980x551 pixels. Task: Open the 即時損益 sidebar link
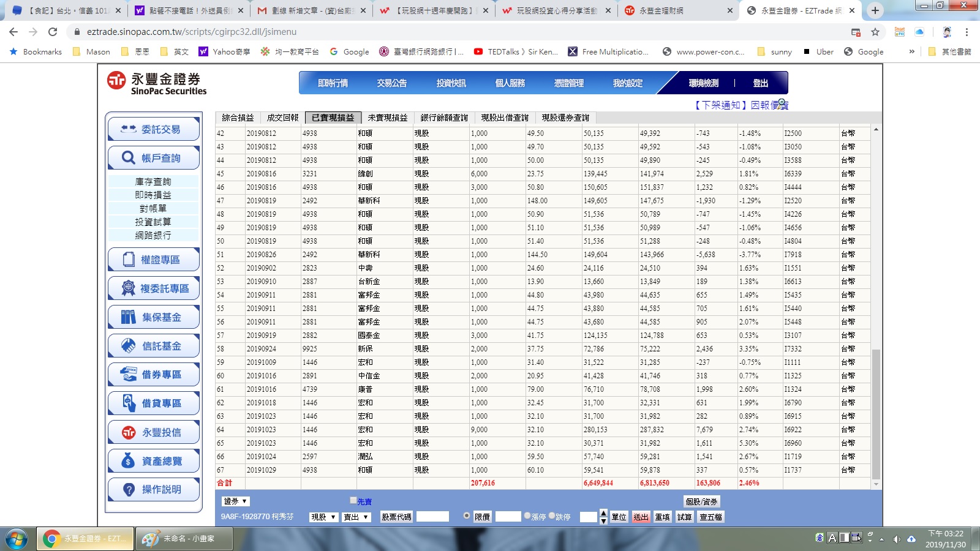pyautogui.click(x=153, y=195)
